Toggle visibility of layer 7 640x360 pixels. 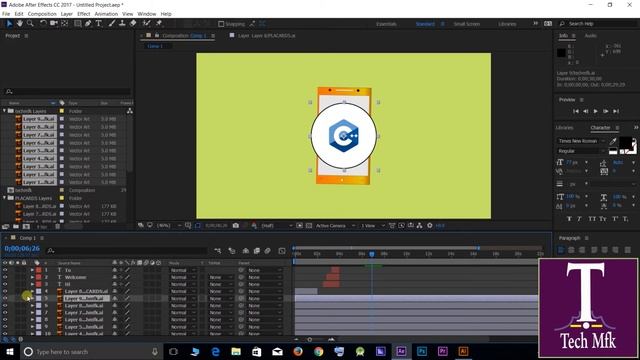[x=5, y=313]
